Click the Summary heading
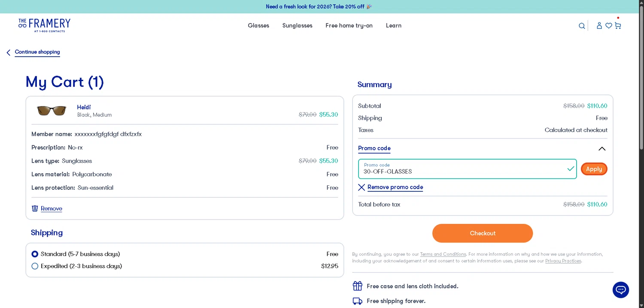Image resolution: width=644 pixels, height=308 pixels. coord(374,85)
